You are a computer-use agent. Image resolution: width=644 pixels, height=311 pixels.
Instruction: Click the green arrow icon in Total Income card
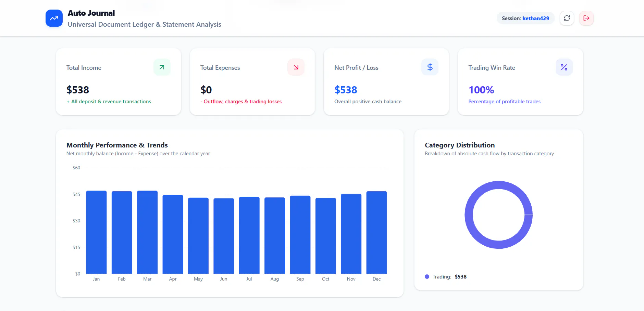162,67
